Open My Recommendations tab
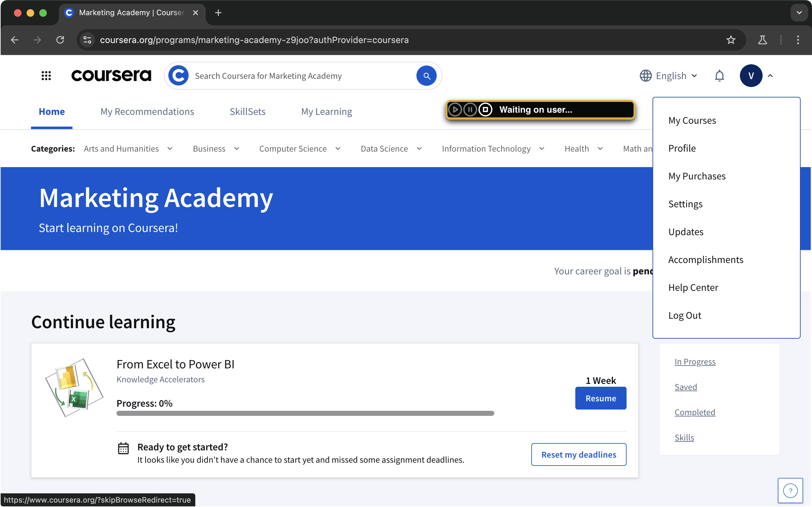The image size is (812, 507). (x=147, y=112)
